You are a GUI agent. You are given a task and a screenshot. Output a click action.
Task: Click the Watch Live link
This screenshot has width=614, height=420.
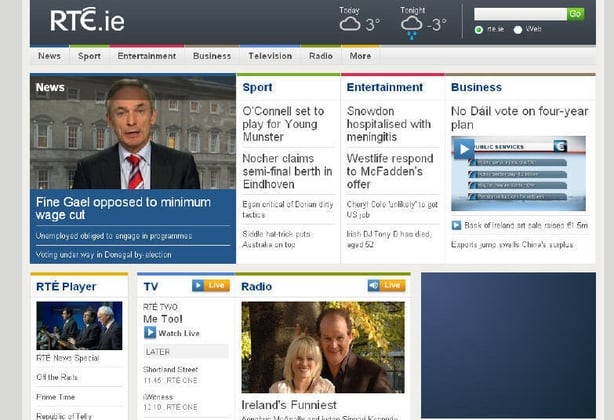pyautogui.click(x=179, y=333)
